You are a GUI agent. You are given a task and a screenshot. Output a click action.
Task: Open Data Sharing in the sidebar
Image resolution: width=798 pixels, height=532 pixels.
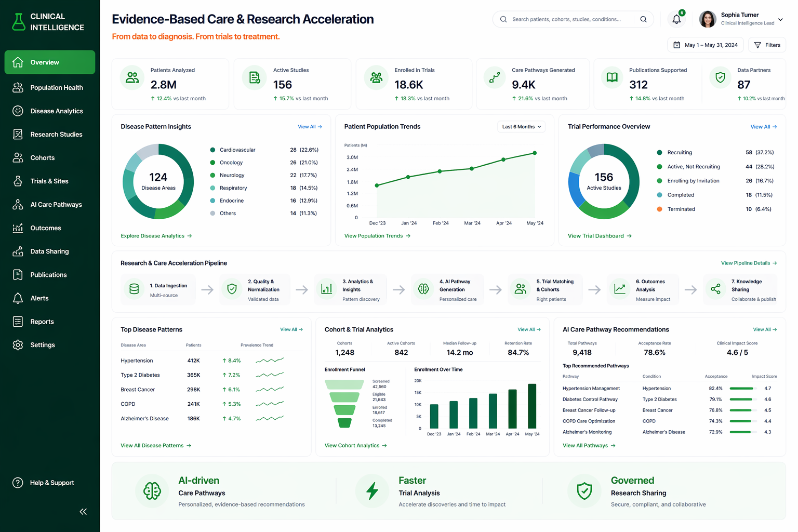point(50,251)
